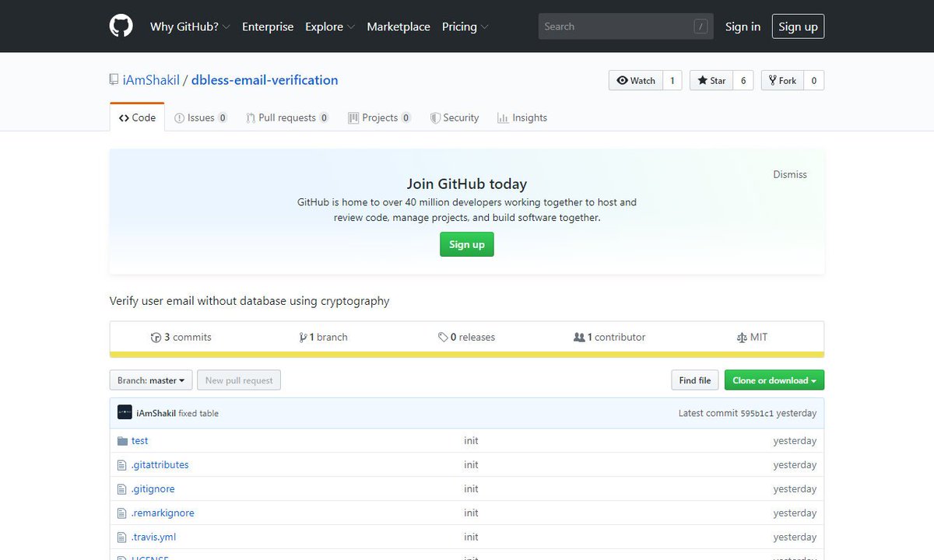This screenshot has height=560, width=934.
Task: View the 1 branch list
Action: pos(323,337)
